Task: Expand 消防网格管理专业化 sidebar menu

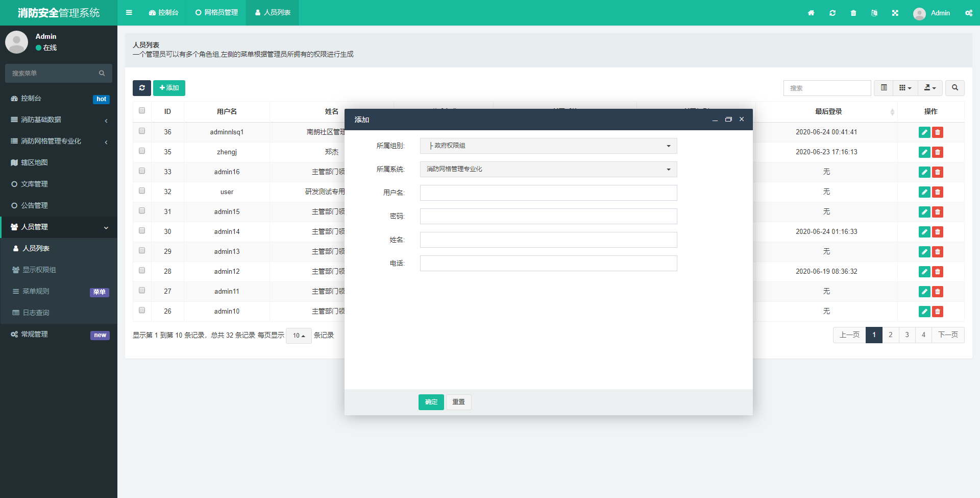Action: [59, 141]
